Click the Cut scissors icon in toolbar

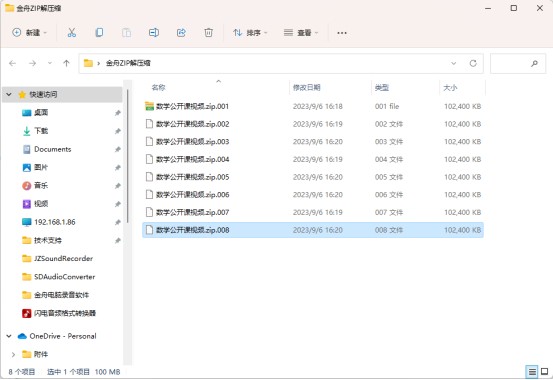tap(72, 33)
